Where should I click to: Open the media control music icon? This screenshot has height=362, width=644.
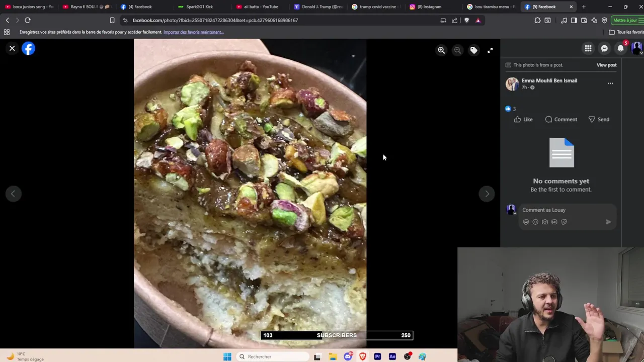tap(563, 20)
